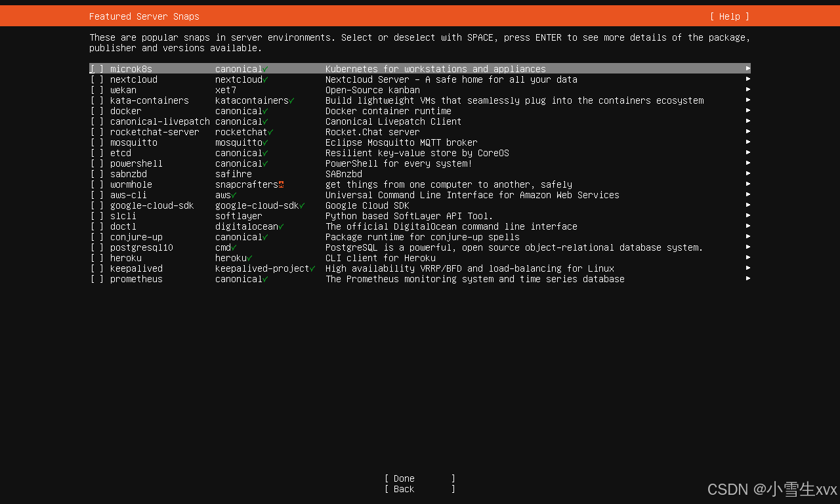The image size is (840, 504).
Task: Open details arrow on canonical-livepatch row
Action: [748, 121]
